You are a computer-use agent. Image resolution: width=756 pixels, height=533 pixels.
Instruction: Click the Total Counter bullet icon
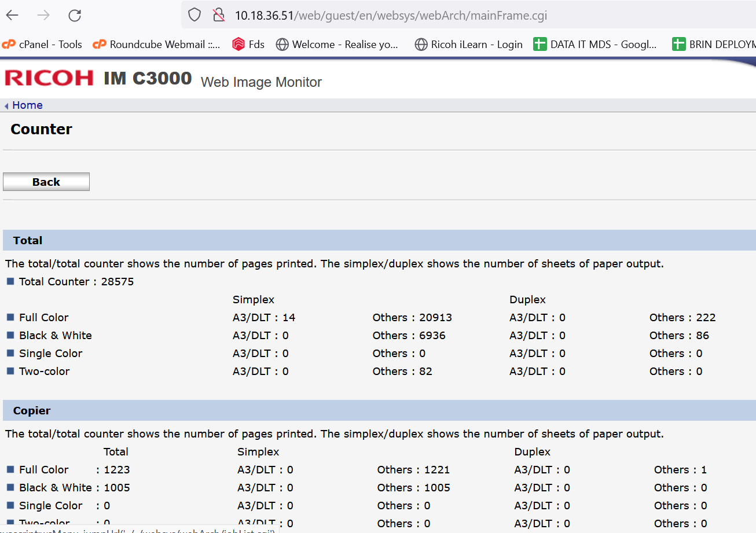(10, 281)
